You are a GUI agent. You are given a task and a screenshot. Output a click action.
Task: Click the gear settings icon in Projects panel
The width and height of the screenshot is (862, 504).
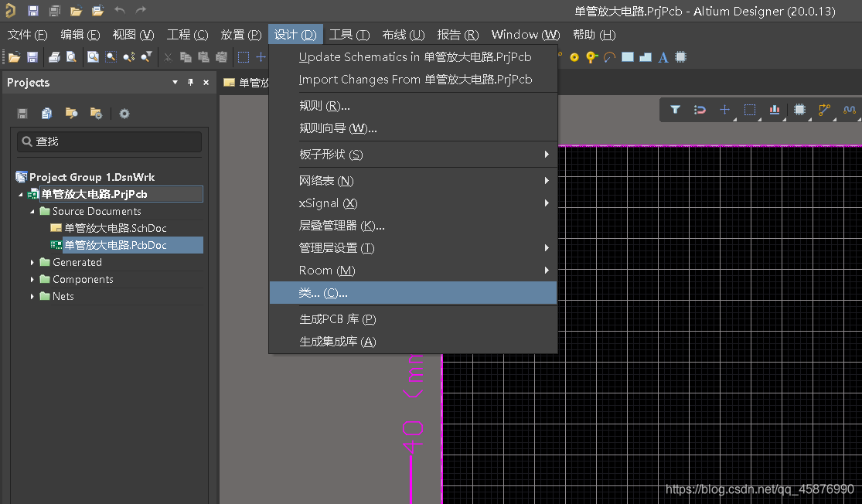point(124,114)
